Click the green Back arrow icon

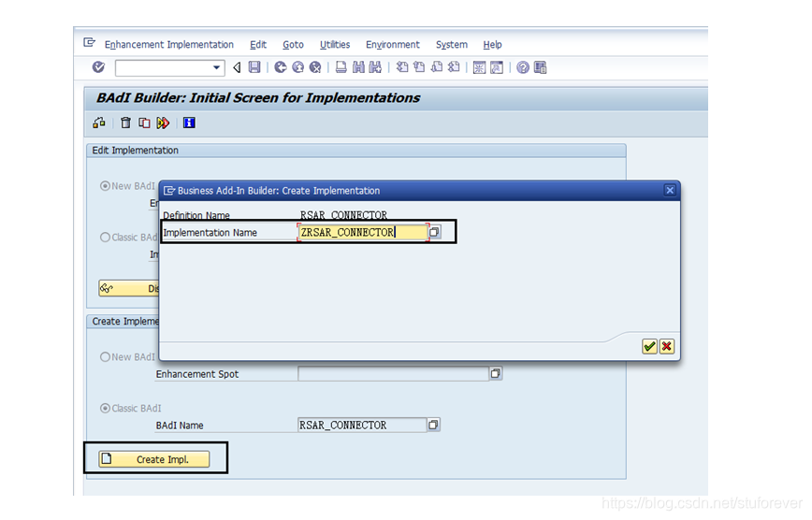(280, 67)
